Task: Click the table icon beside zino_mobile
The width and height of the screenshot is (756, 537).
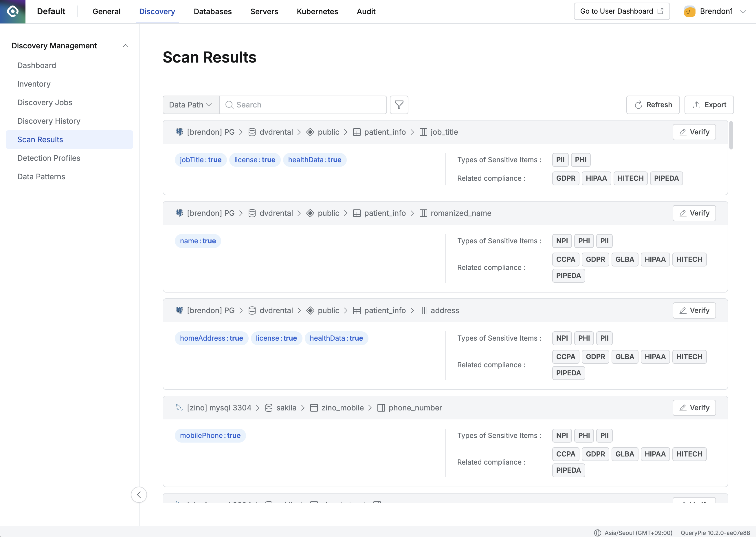Action: pyautogui.click(x=314, y=408)
